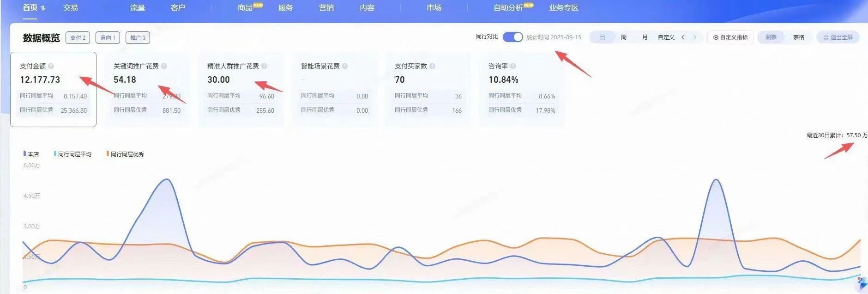Select 智能场景花费 metric card

click(335, 89)
